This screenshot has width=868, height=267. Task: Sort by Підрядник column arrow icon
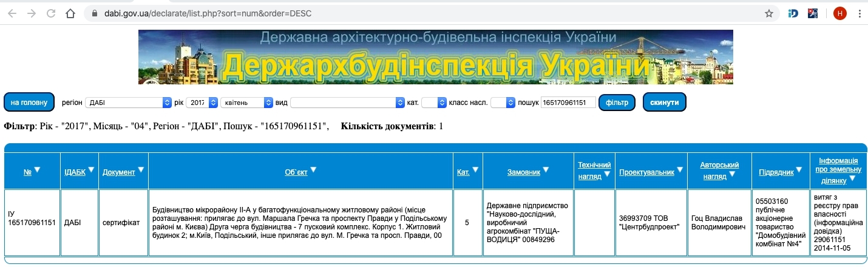799,171
